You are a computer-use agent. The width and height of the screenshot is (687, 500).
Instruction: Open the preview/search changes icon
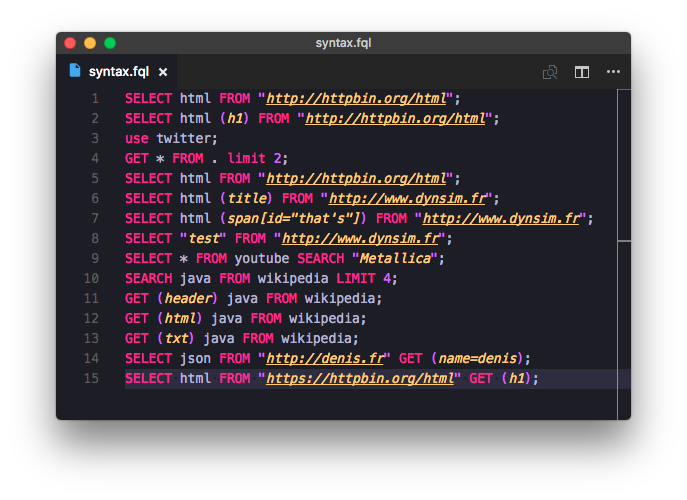(550, 72)
